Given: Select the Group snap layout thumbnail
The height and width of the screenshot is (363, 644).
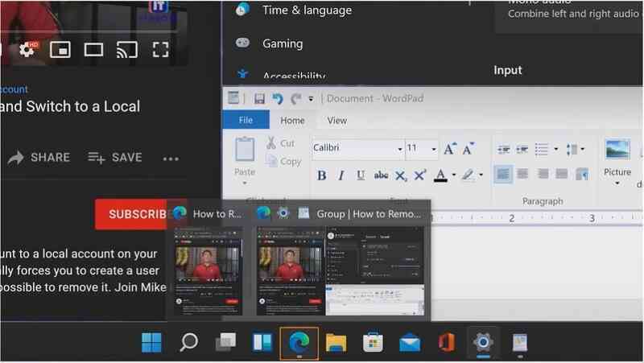Looking at the screenshot, I should [x=340, y=271].
